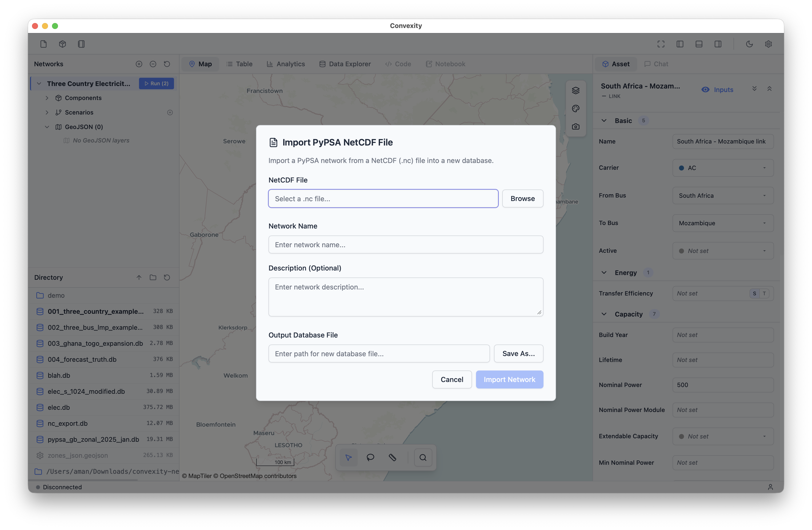Screen dimensions: 812x530
Task: Click the map layers icon
Action: 575,90
